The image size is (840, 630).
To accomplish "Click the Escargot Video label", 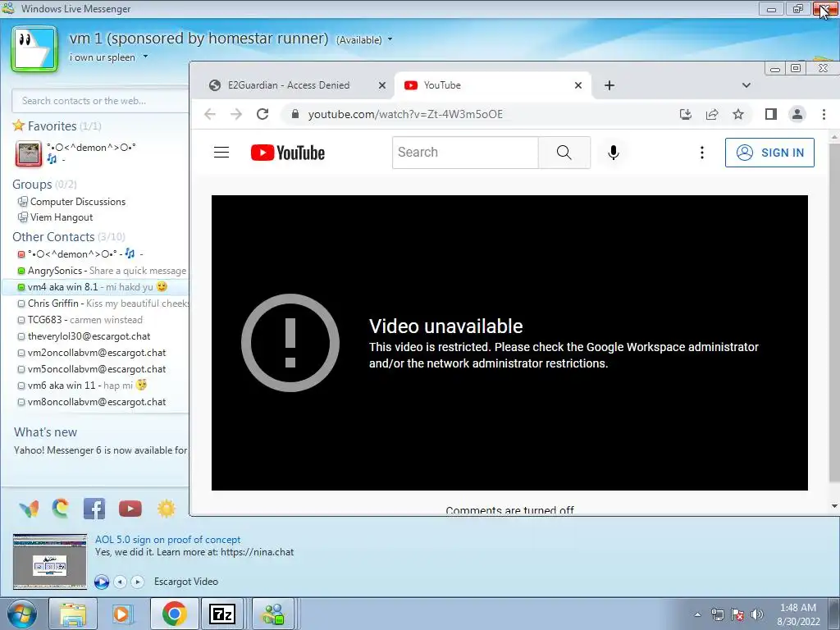I will 186,582.
